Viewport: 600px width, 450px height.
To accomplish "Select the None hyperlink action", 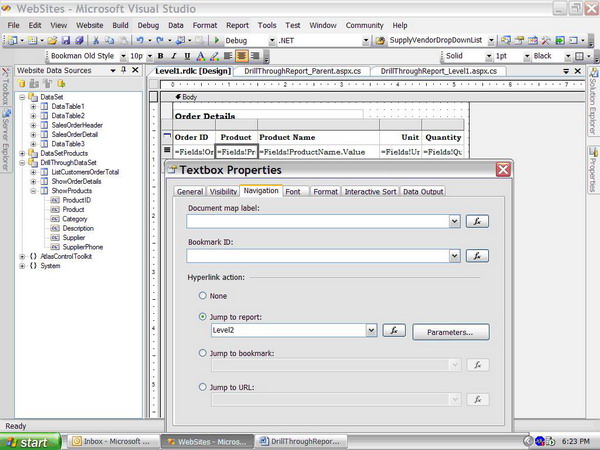I will [202, 295].
